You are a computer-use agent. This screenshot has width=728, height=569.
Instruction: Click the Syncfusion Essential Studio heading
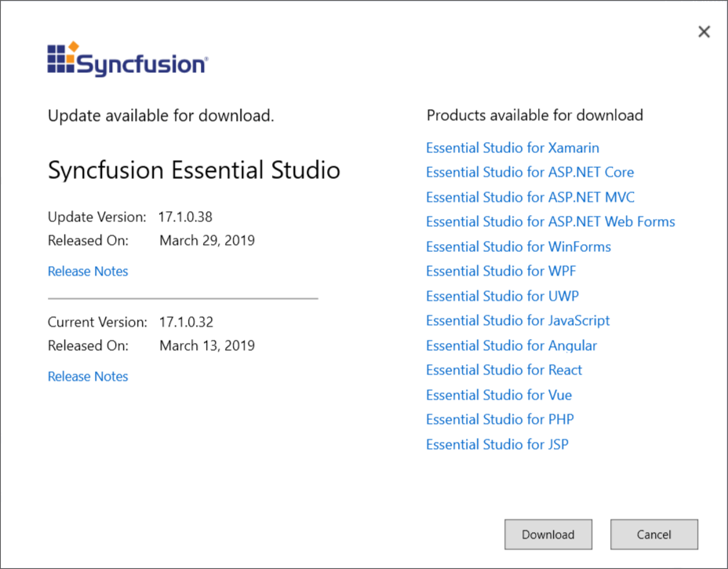click(194, 171)
